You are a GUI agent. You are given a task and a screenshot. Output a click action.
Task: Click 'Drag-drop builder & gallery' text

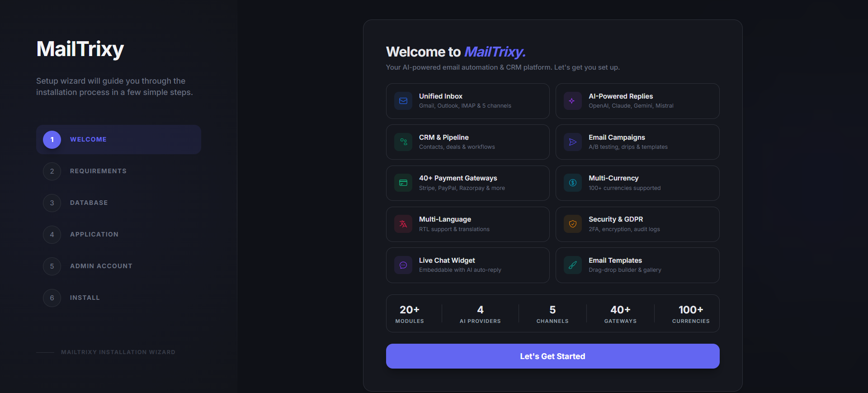point(625,270)
